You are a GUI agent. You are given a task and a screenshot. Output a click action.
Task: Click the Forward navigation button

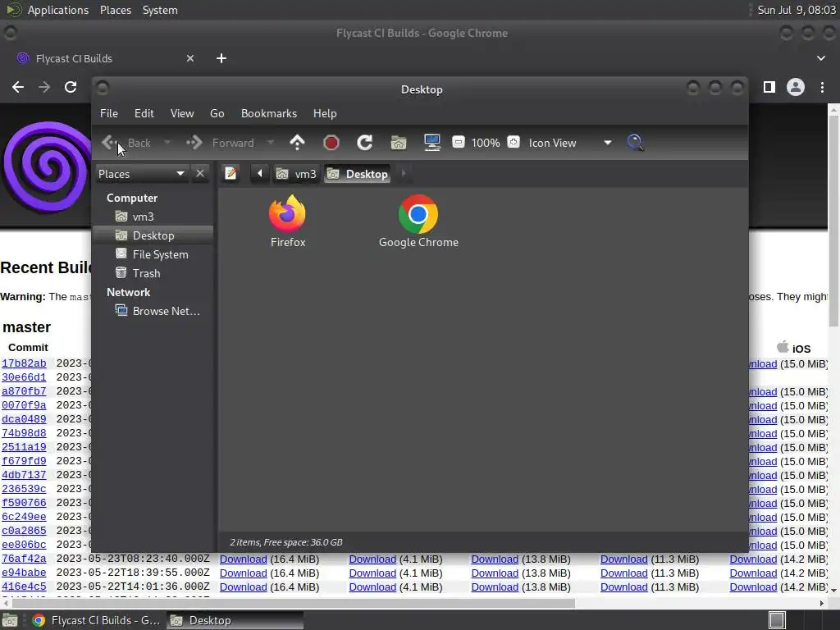tap(221, 143)
